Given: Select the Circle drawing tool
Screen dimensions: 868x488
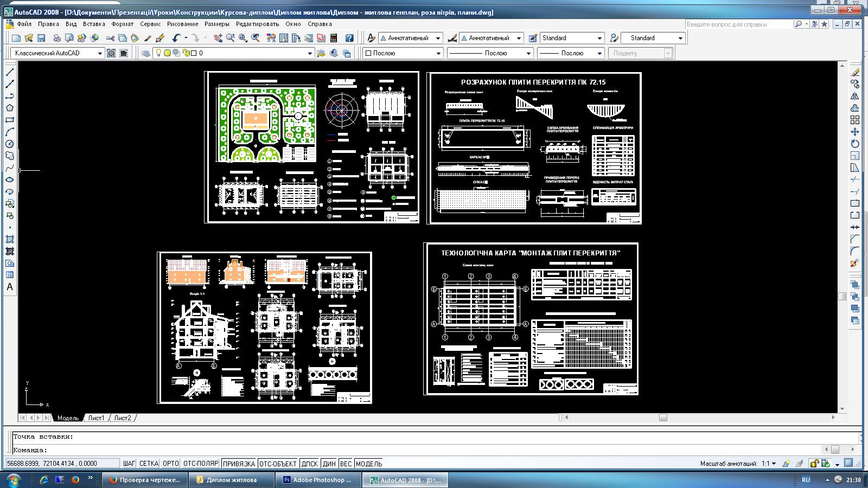Looking at the screenshot, I should pyautogui.click(x=10, y=144).
